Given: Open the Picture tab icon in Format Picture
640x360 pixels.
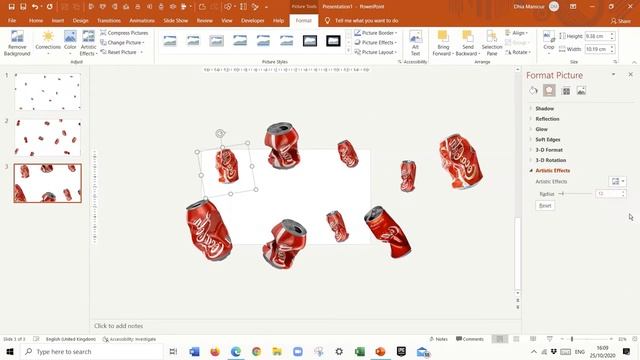Looking at the screenshot, I should point(581,91).
